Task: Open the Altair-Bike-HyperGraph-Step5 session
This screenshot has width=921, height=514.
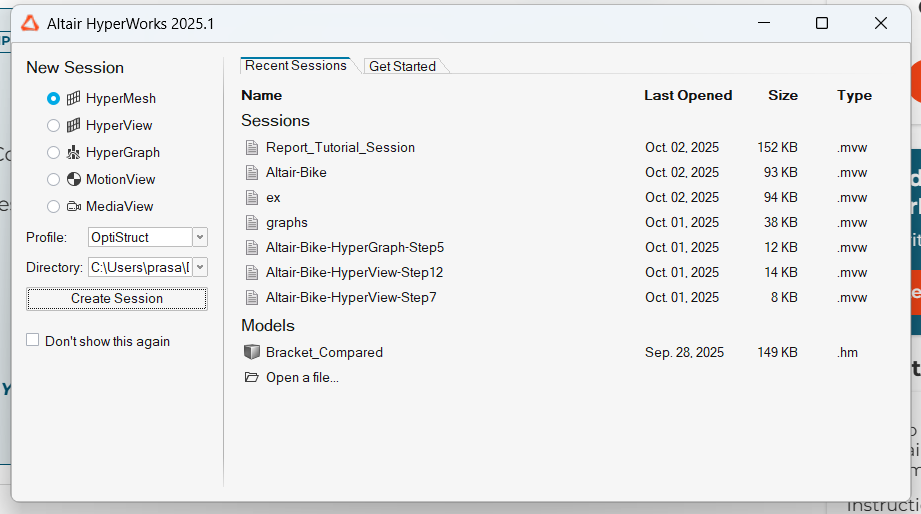Action: pos(354,247)
